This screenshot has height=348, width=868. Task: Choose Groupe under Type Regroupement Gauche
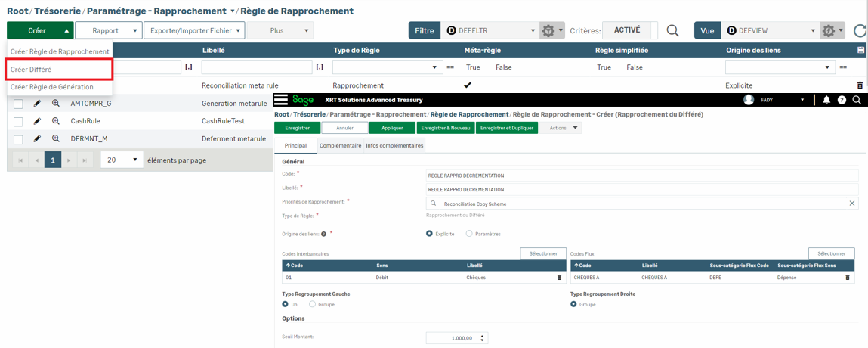(312, 304)
